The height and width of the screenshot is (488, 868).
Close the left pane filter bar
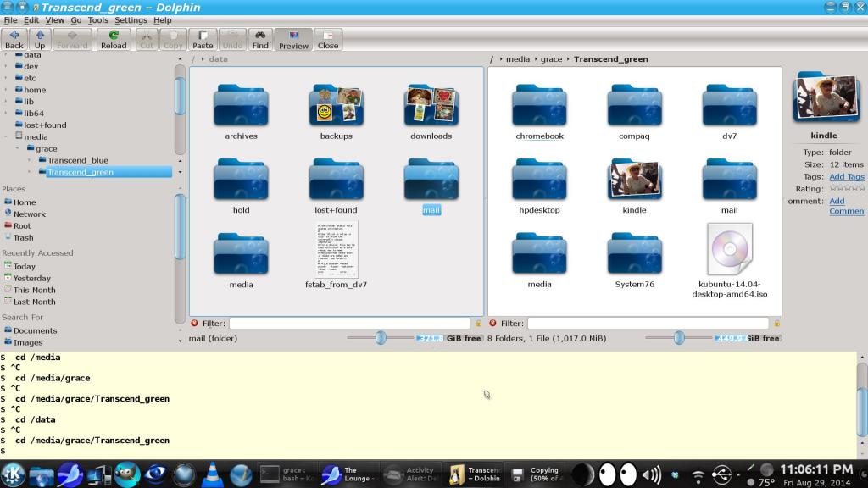tap(195, 323)
